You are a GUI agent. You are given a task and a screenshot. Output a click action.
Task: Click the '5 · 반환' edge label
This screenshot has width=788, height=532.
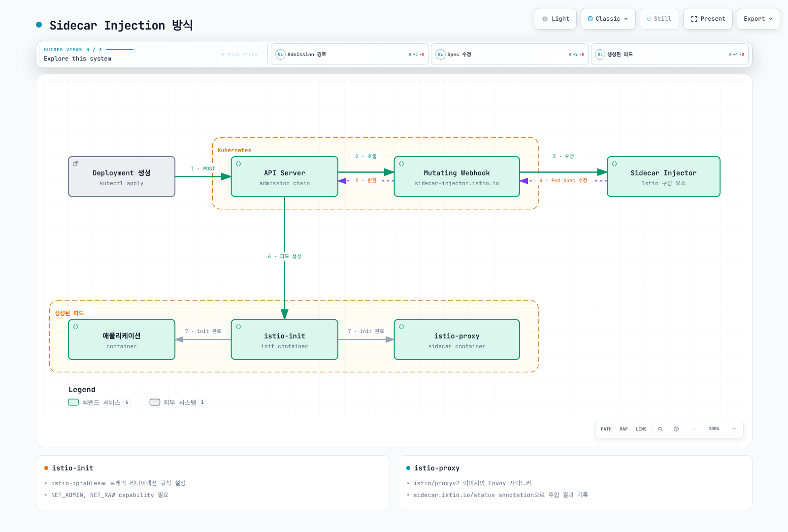366,180
